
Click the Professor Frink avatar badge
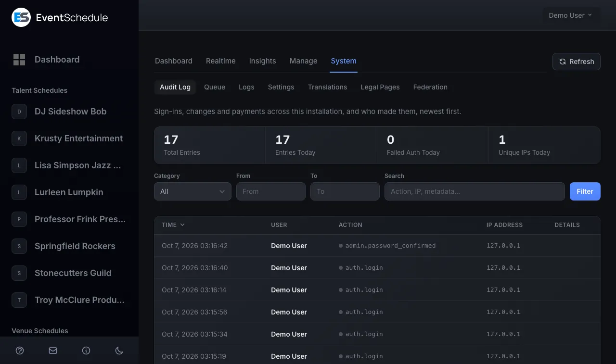tap(19, 219)
